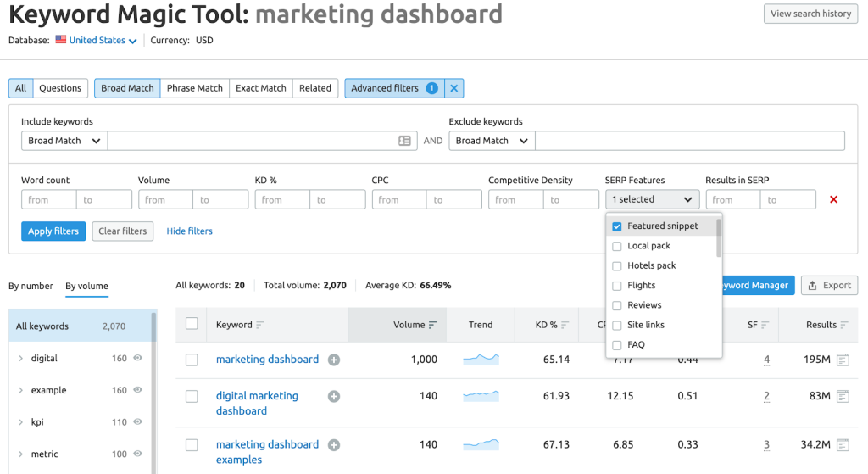Click the include keywords list icon
The image size is (868, 474).
coord(404,141)
